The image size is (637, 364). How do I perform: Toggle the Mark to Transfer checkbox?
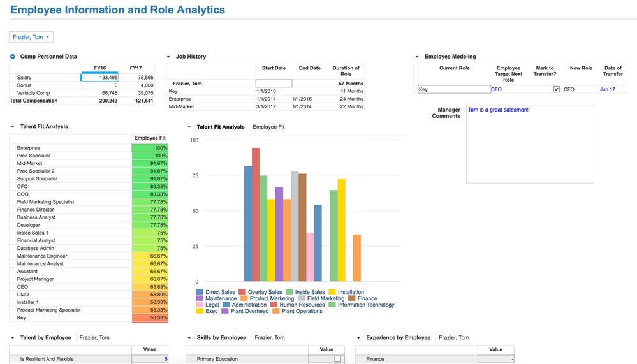click(556, 89)
